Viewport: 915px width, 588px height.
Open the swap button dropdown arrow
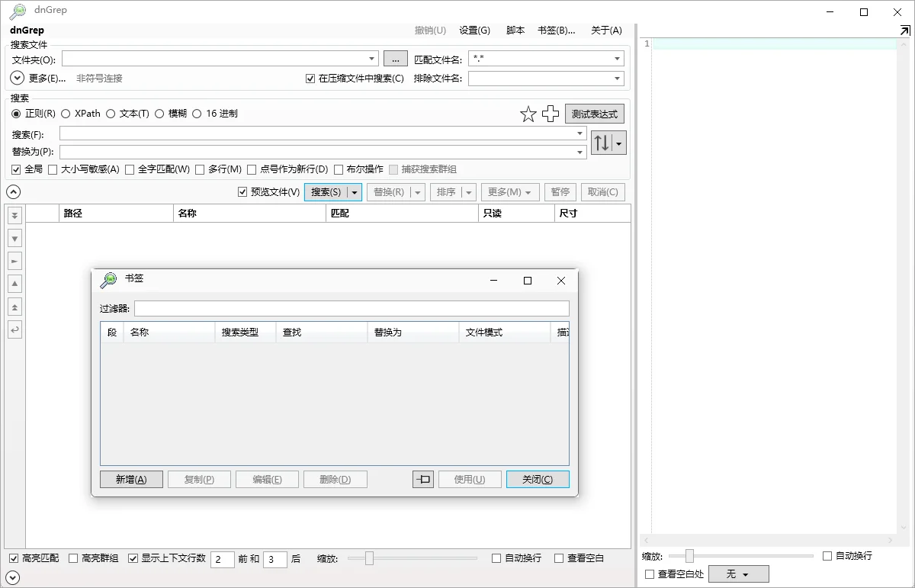(619, 143)
